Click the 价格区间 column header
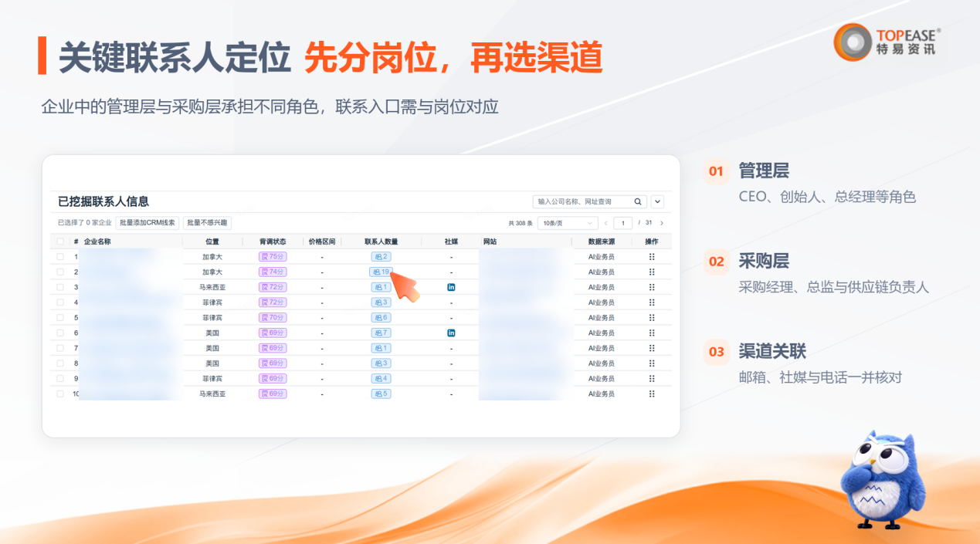Screen dimensions: 980x544 (x=321, y=242)
